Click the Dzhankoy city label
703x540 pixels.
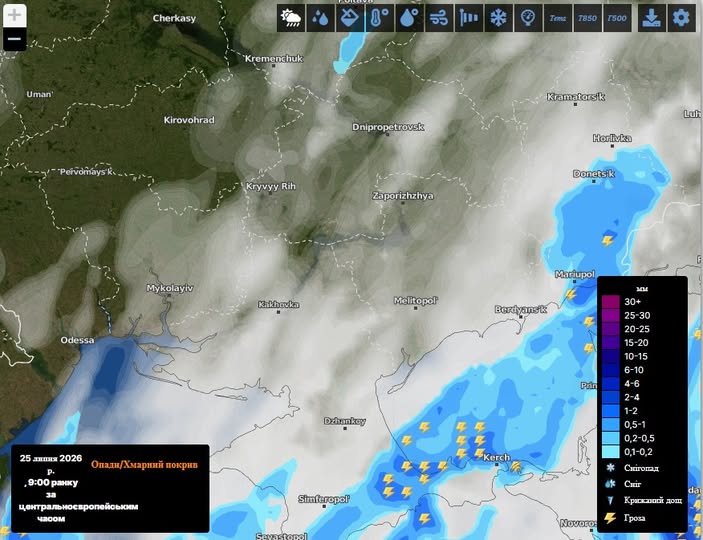(x=345, y=421)
